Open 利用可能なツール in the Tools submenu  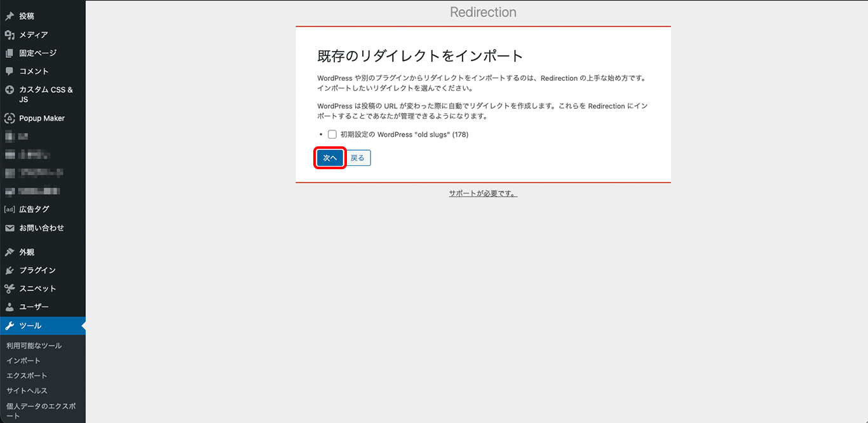pos(34,345)
